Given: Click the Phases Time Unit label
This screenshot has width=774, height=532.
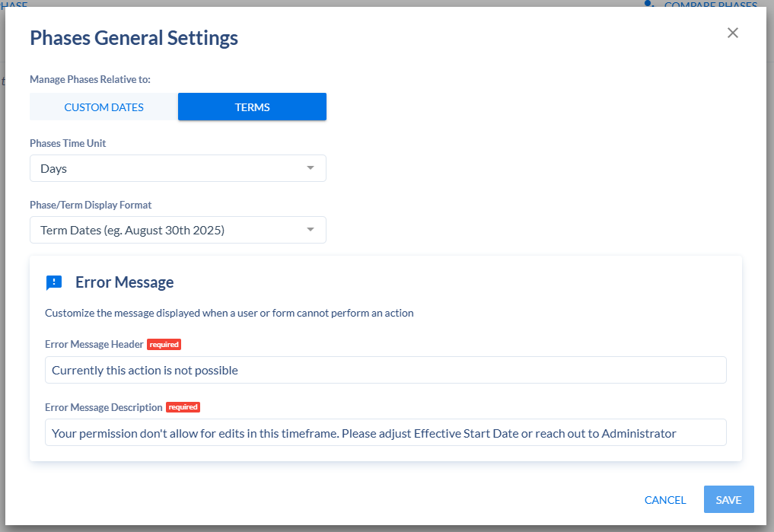Looking at the screenshot, I should click(68, 143).
